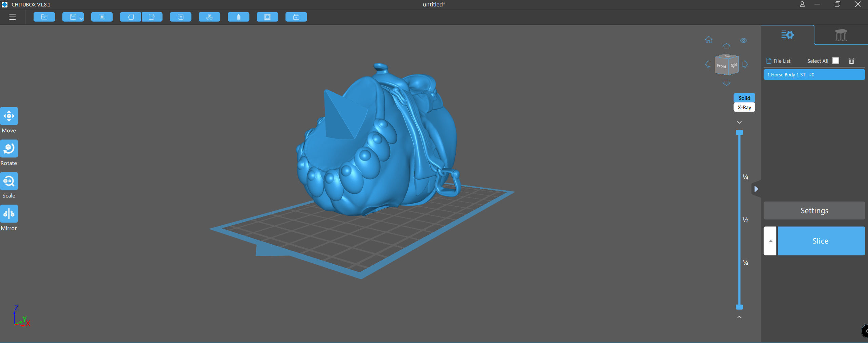Image resolution: width=868 pixels, height=343 pixels.
Task: Expand the options arrow beside Slice
Action: pyautogui.click(x=770, y=241)
